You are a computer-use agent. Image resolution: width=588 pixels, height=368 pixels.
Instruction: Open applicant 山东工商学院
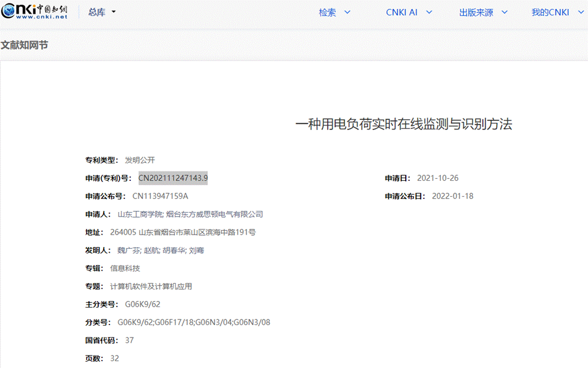point(140,214)
